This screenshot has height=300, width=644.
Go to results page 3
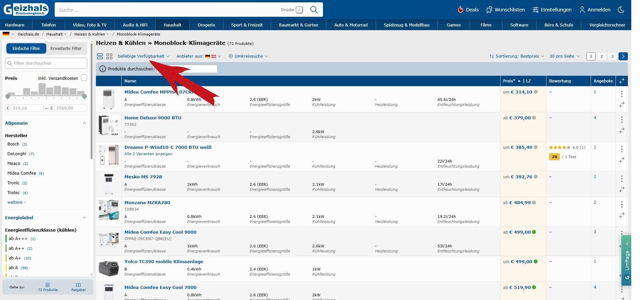[612, 56]
